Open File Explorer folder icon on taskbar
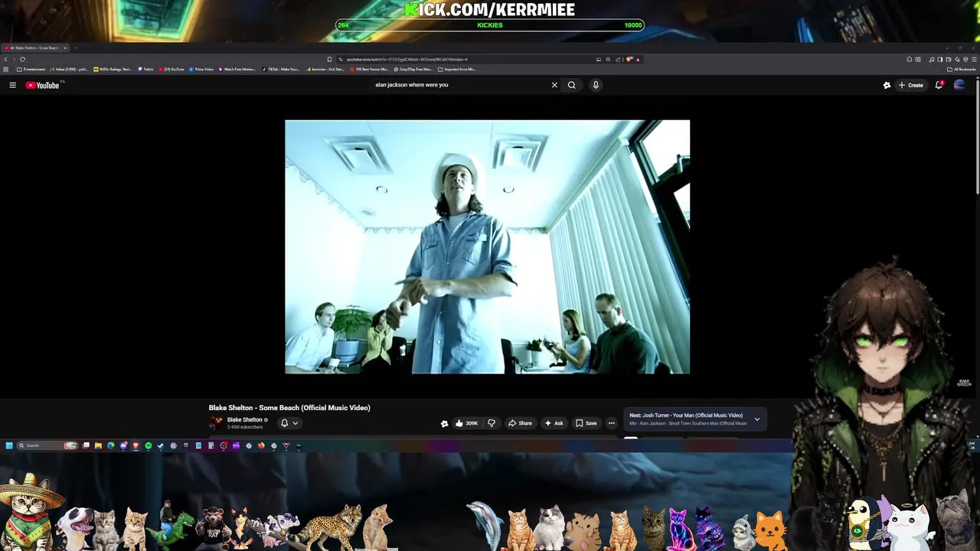This screenshot has width=980, height=551. tap(98, 445)
